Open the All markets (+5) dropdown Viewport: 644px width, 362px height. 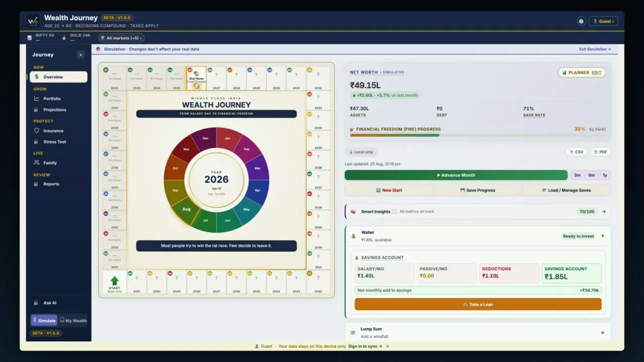pos(121,38)
